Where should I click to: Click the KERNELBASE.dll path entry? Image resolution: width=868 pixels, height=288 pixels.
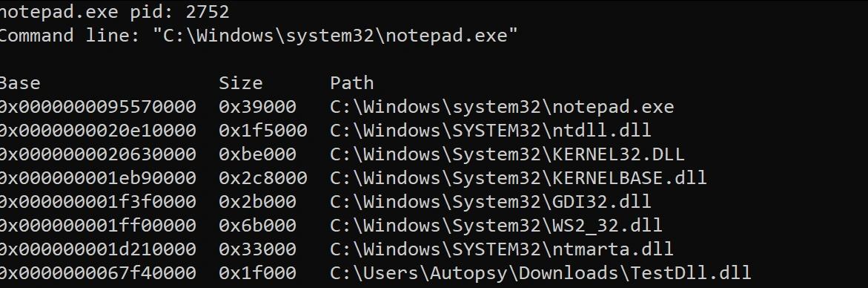tap(518, 178)
